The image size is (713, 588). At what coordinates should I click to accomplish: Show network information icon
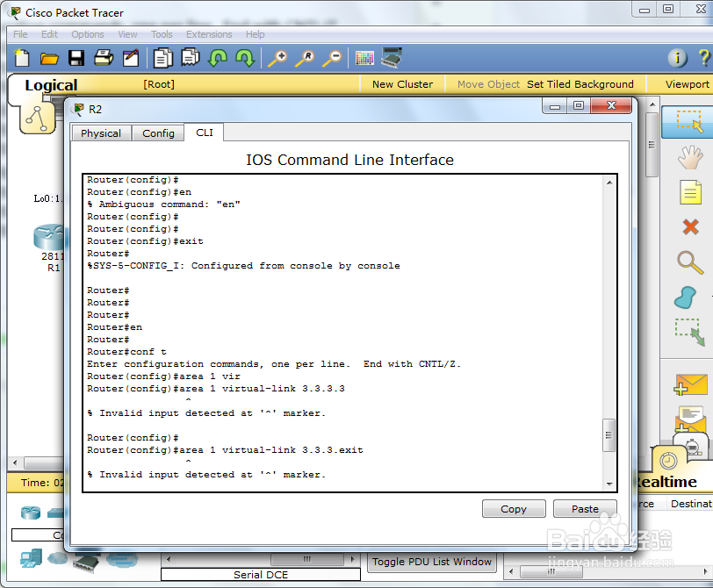[678, 58]
